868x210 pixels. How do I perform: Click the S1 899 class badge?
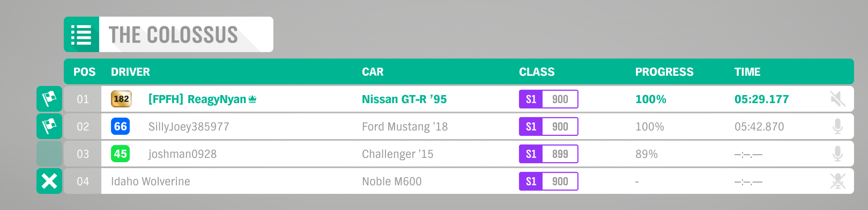tap(548, 154)
